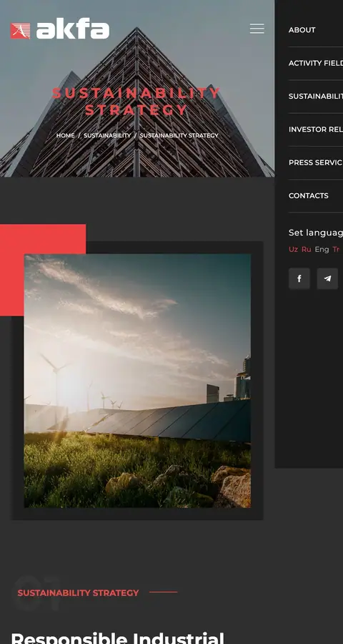The image size is (343, 644).
Task: Switch language to Eng
Action: [x=322, y=249]
